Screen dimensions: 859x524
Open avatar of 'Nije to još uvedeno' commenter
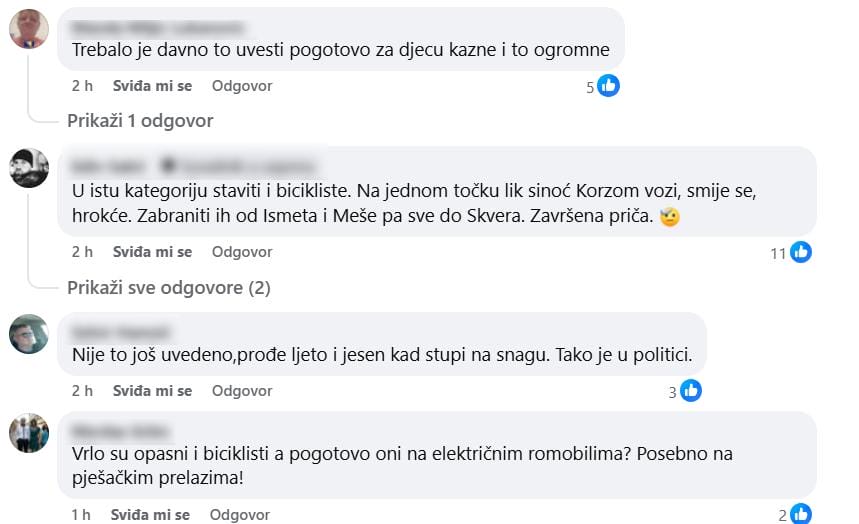[x=29, y=334]
